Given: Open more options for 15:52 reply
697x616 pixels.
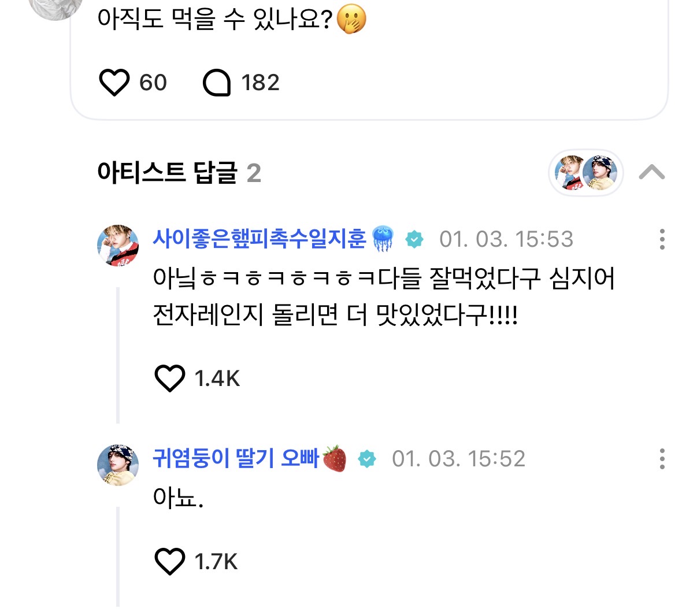Looking at the screenshot, I should pos(662,459).
